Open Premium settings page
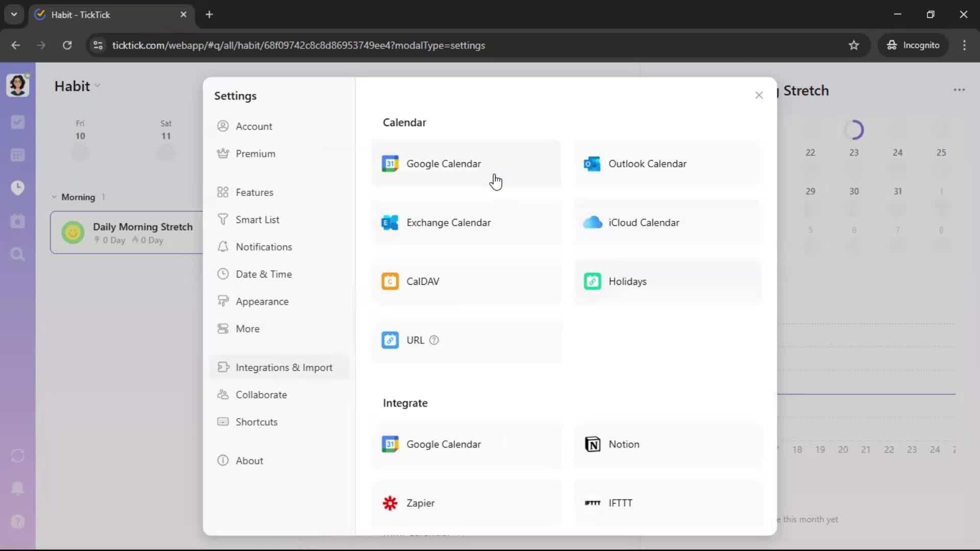The width and height of the screenshot is (980, 551). (x=255, y=154)
